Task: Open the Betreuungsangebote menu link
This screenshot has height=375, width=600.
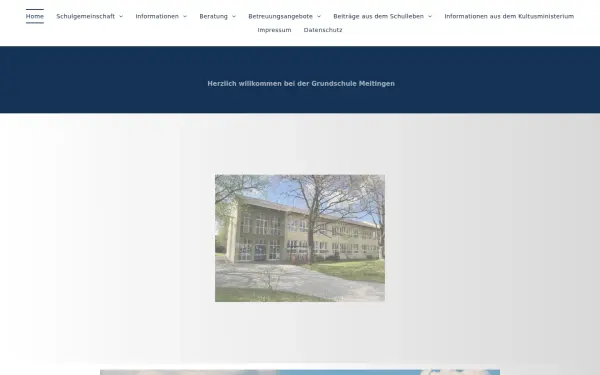Action: click(x=280, y=16)
